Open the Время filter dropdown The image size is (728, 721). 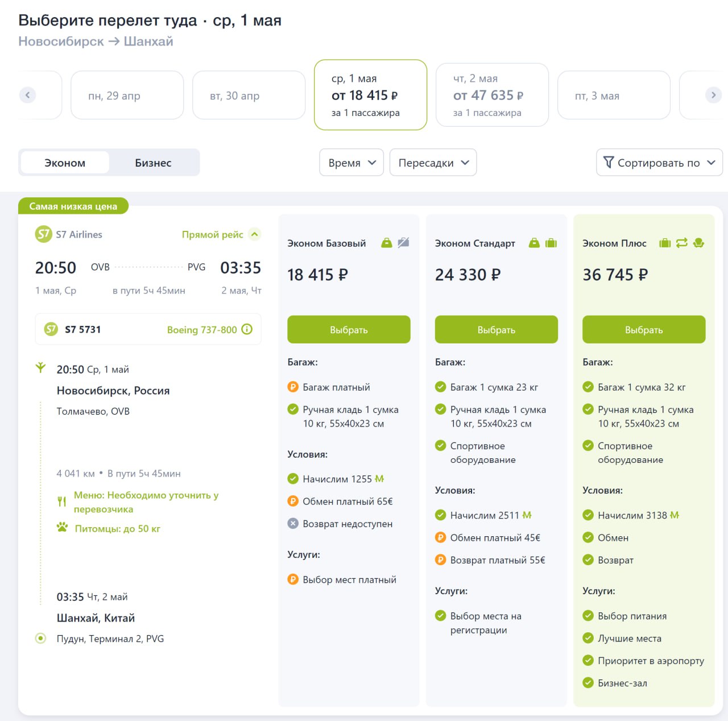pos(351,163)
